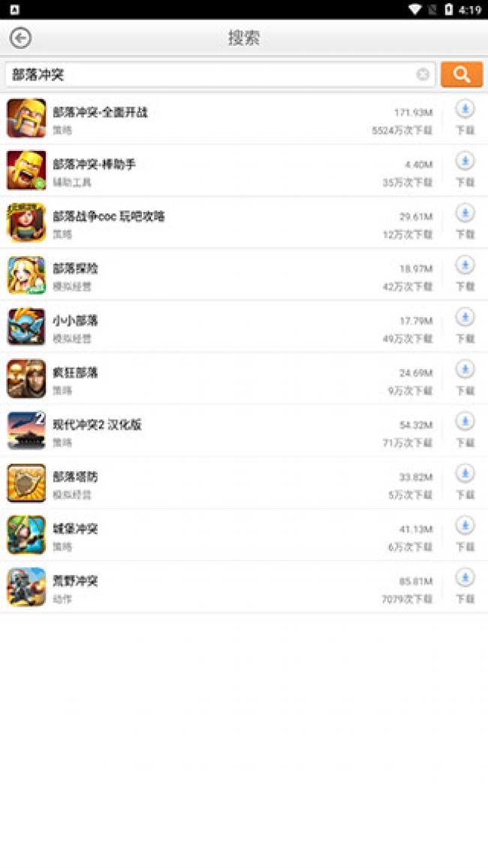Tap the orange magnifier search button

tap(462, 74)
